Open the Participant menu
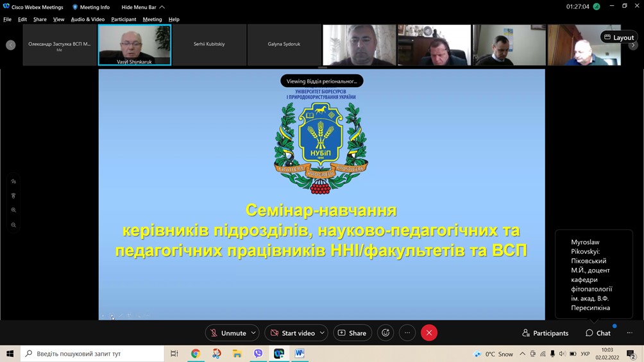This screenshot has height=362, width=644. [x=124, y=19]
